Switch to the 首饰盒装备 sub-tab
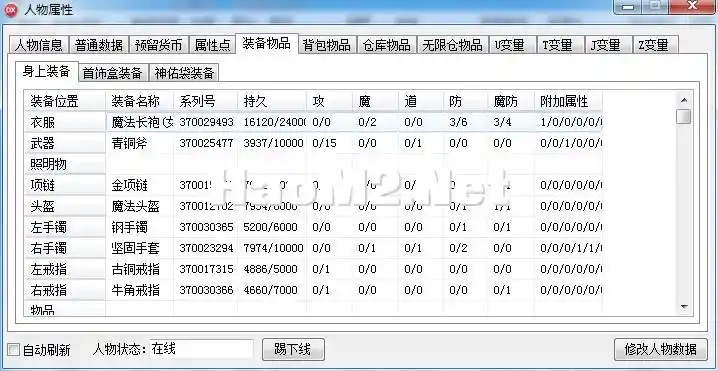 [x=113, y=73]
